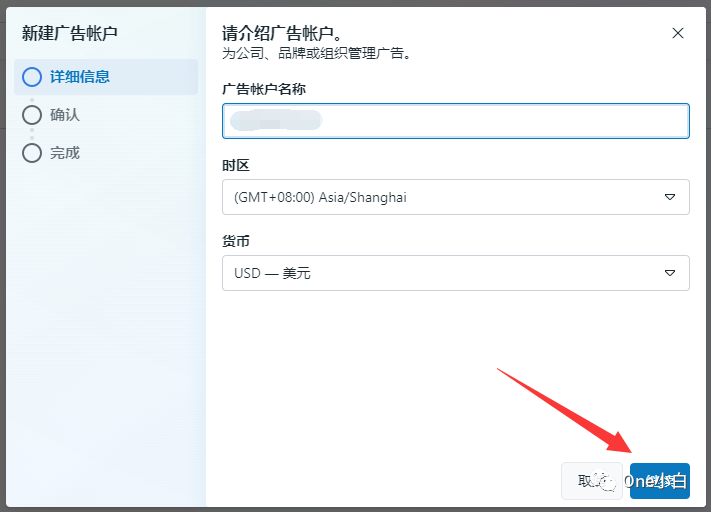Click the 为公司、品牌或组织管理广告 subtitle

(317, 54)
